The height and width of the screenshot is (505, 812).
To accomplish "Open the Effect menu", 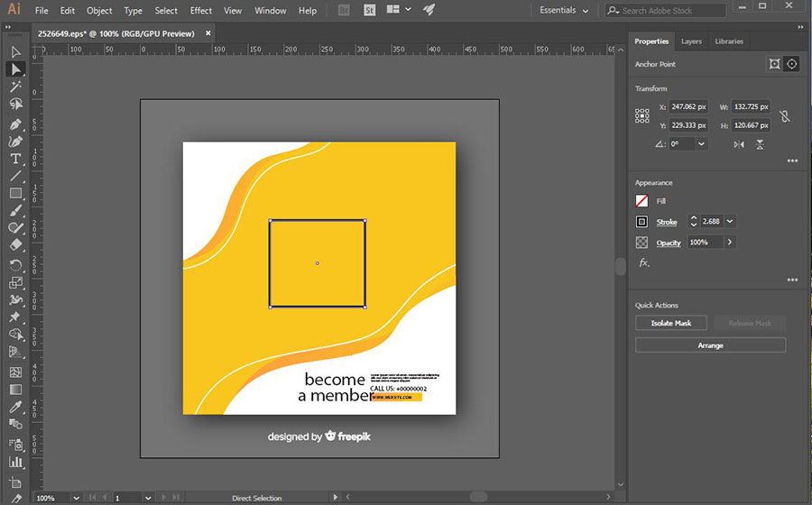I will point(201,11).
